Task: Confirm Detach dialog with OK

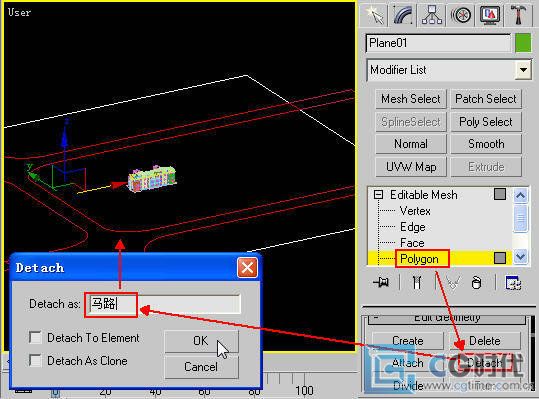Action: click(x=201, y=341)
